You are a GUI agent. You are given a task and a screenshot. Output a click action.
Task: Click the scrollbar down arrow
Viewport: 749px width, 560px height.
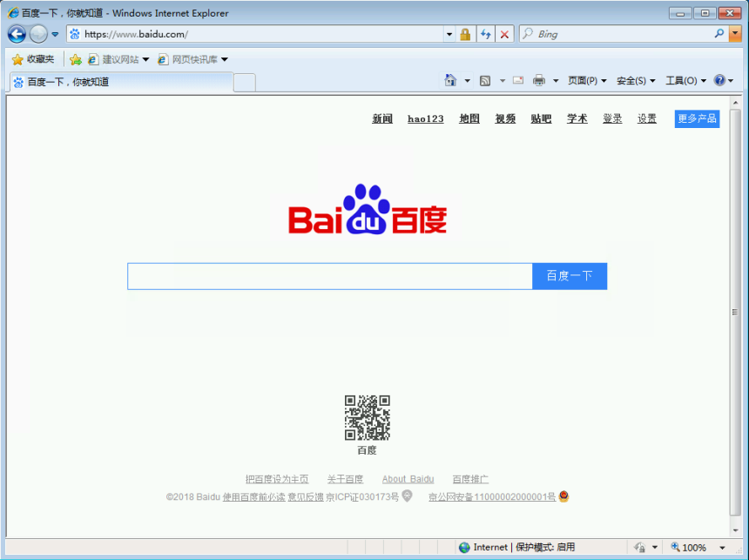click(735, 530)
